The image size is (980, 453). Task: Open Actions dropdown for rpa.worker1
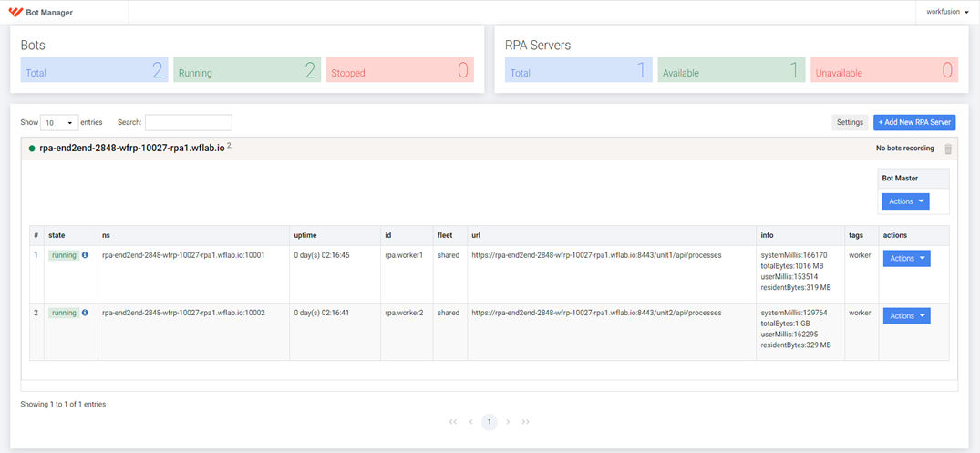tap(906, 259)
